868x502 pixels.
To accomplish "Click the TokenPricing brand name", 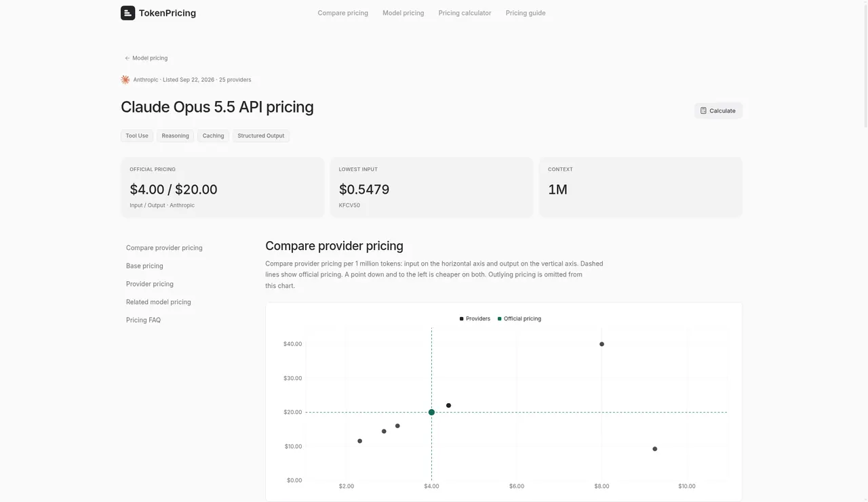I will (x=167, y=13).
